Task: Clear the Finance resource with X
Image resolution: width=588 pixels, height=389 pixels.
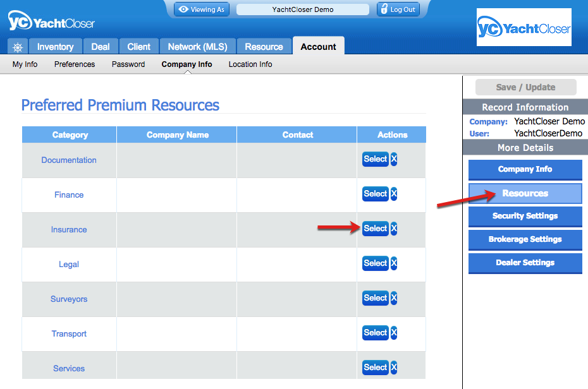Action: [394, 194]
